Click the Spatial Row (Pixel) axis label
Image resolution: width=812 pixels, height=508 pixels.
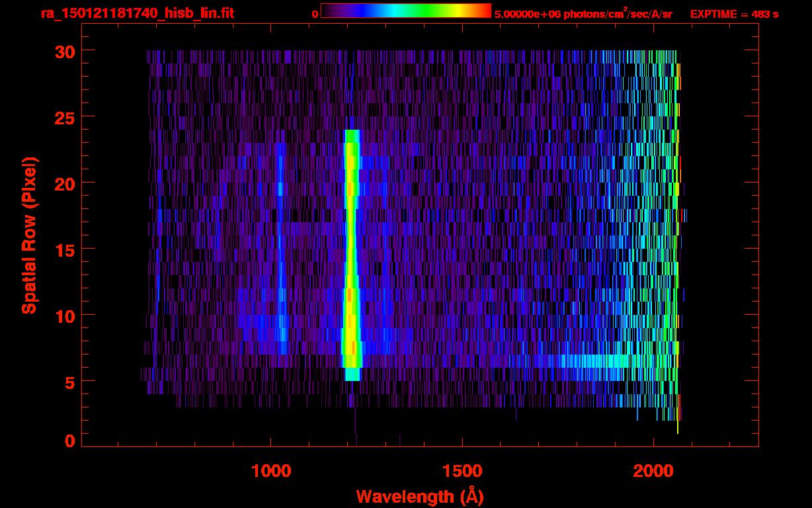tap(29, 235)
